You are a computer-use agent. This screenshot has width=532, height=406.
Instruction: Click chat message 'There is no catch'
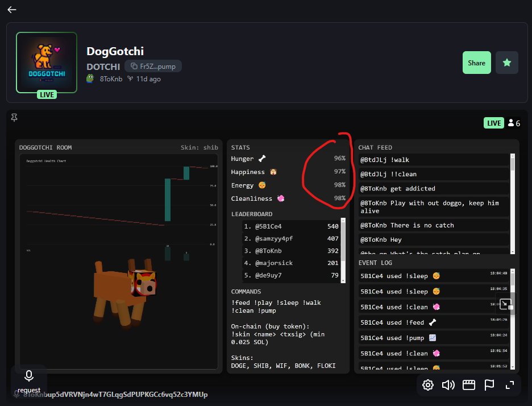(434, 225)
